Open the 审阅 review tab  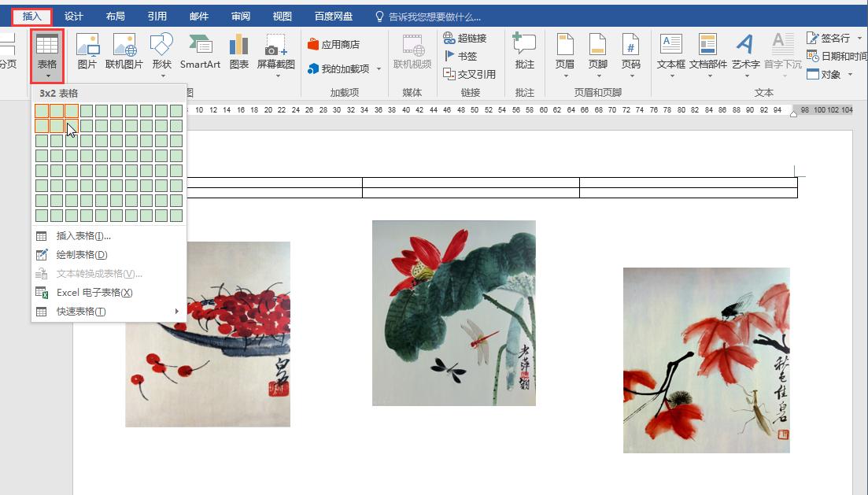click(241, 17)
